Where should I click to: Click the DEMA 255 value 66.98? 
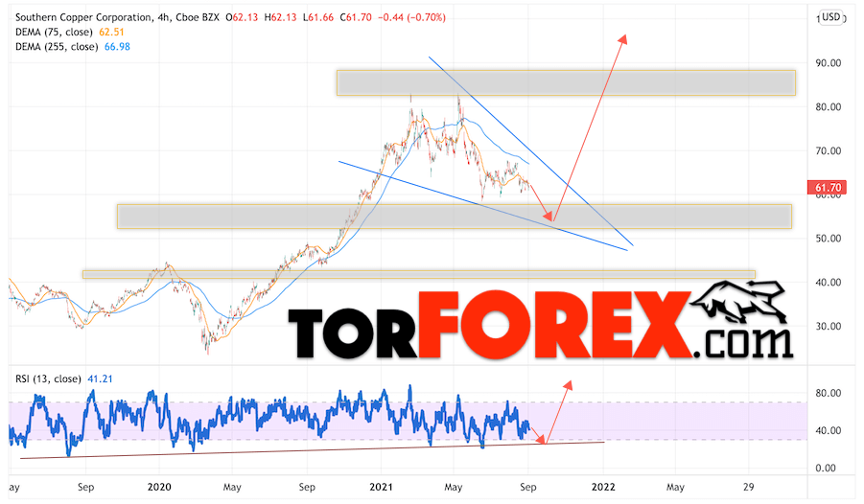click(x=117, y=47)
